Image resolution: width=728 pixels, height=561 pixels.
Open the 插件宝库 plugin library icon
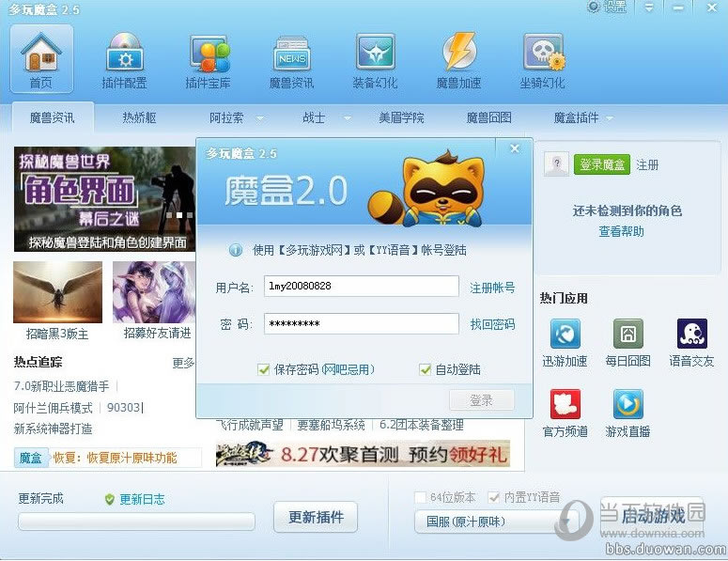click(209, 53)
